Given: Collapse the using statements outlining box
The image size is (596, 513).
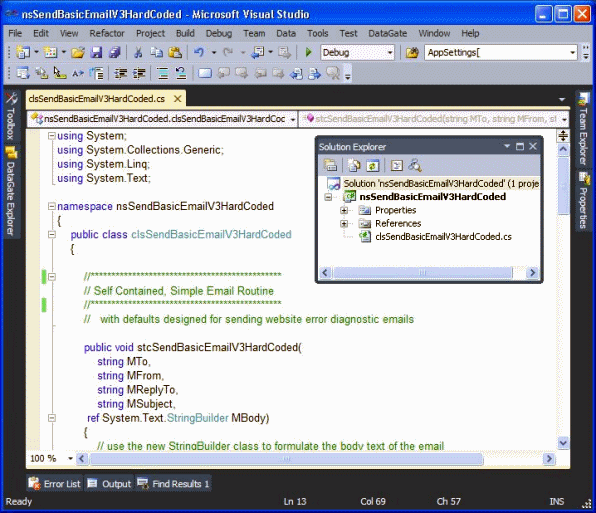Looking at the screenshot, I should [x=52, y=136].
